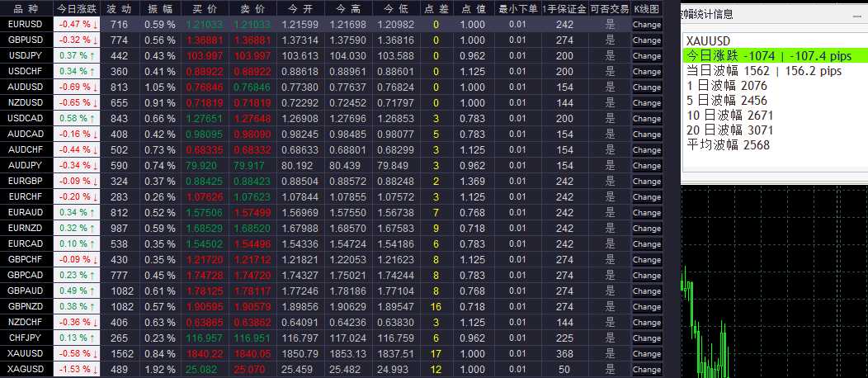Image resolution: width=868 pixels, height=378 pixels.
Task: Click the USDJPY sell price 103.997
Action: pos(252,56)
